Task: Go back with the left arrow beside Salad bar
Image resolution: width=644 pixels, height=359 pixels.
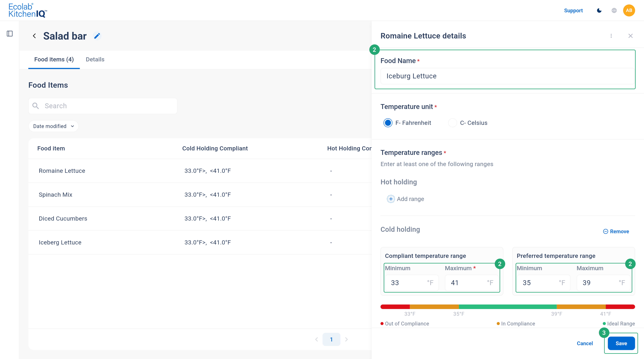Action: click(x=34, y=36)
